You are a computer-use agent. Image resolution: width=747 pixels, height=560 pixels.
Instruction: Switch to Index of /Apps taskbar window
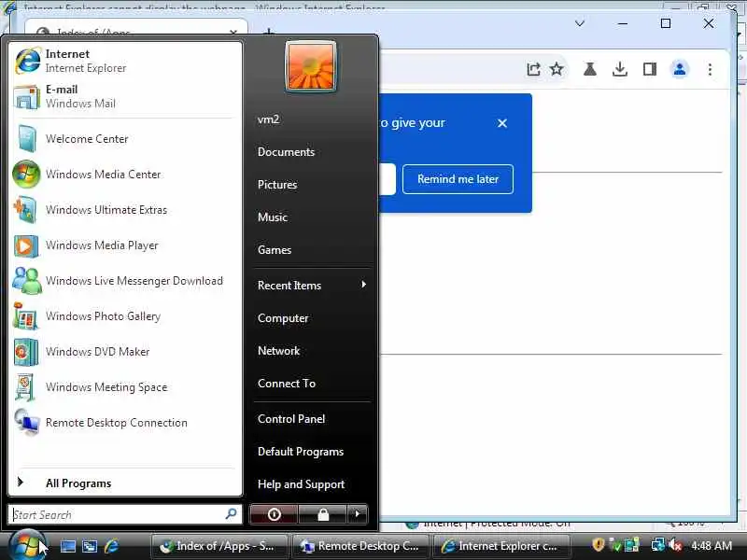pyautogui.click(x=219, y=546)
